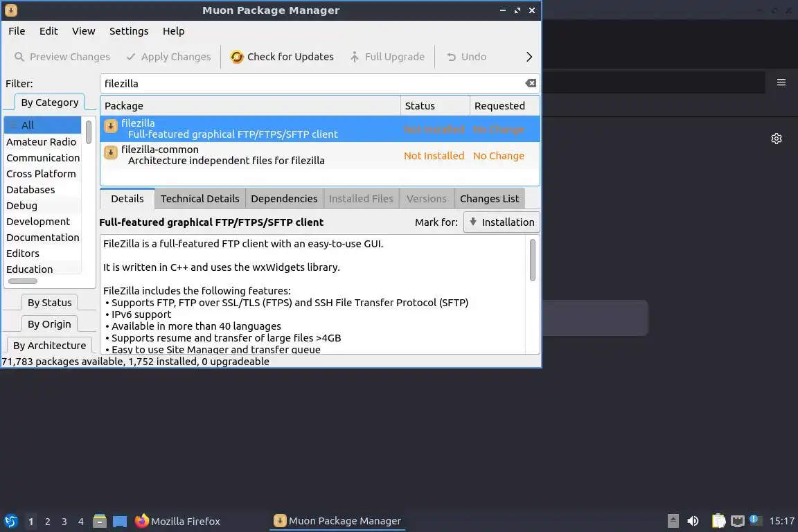This screenshot has width=798, height=532.
Task: Open the Help menu
Action: 174,31
